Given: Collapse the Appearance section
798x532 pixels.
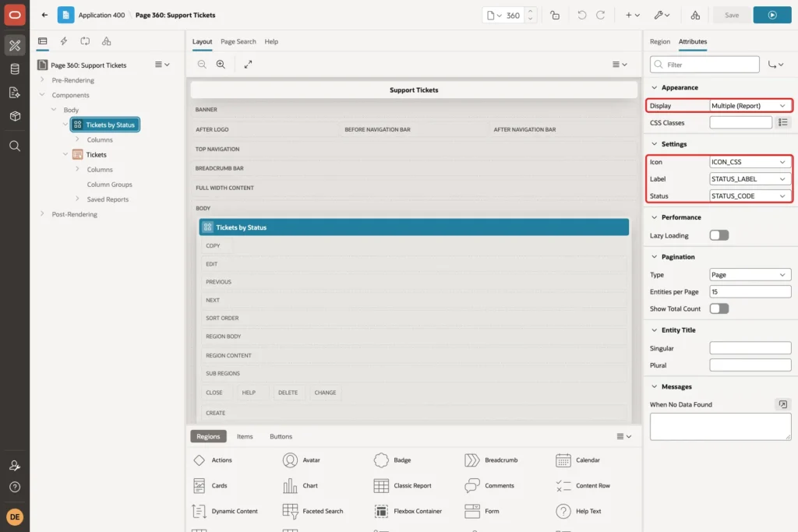Looking at the screenshot, I should point(655,87).
